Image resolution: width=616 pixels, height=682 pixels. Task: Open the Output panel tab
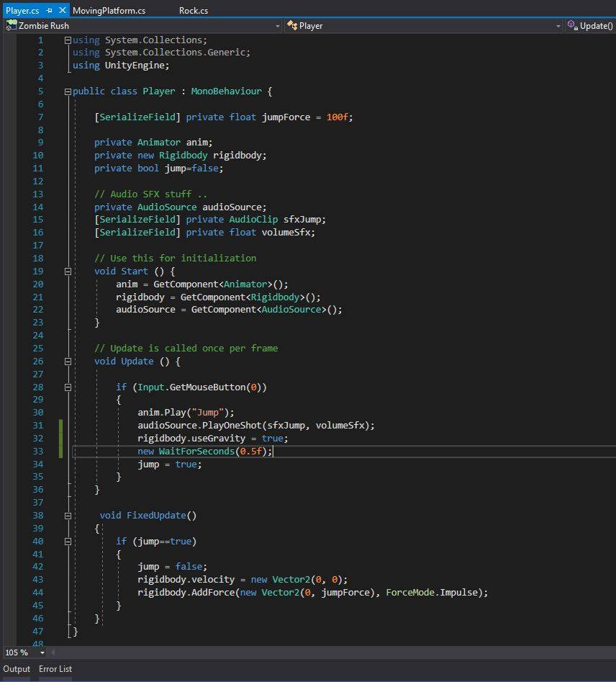[17, 669]
